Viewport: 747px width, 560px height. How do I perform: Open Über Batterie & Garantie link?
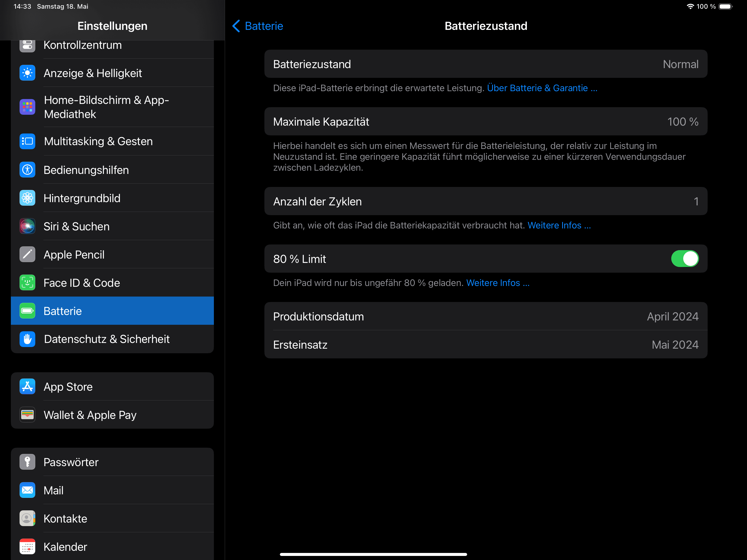coord(542,88)
